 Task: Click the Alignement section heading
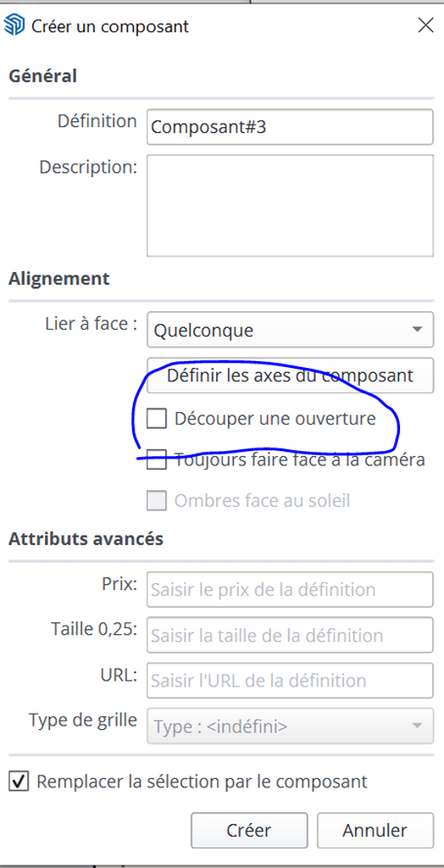(x=59, y=278)
